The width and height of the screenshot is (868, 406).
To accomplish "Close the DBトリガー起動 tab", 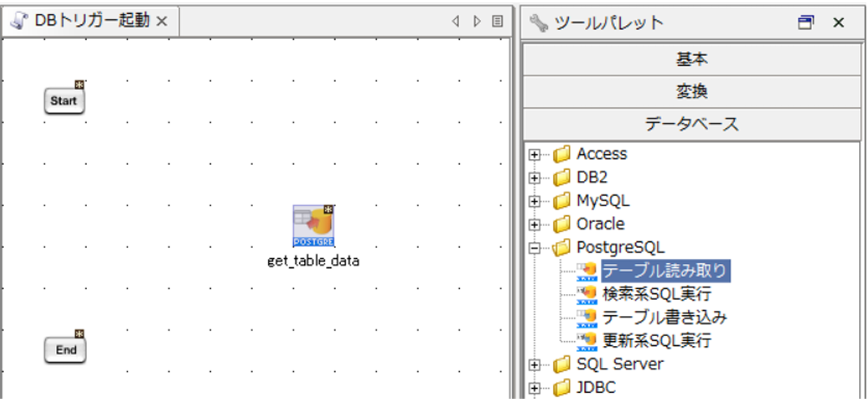I will coord(161,22).
